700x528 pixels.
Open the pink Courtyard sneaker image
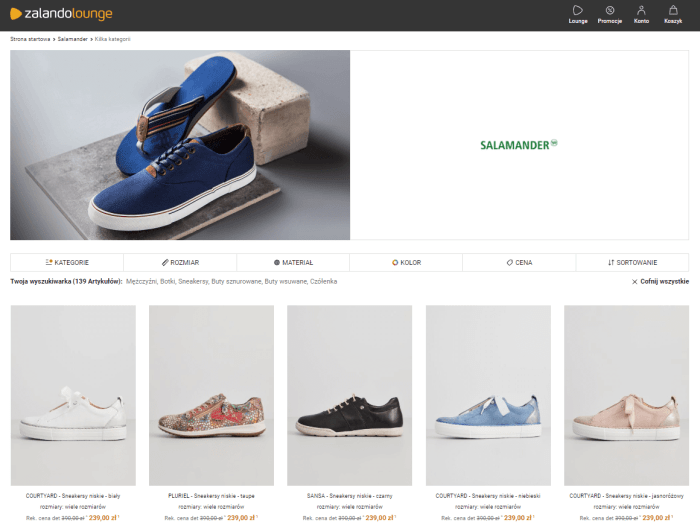pyautogui.click(x=626, y=395)
